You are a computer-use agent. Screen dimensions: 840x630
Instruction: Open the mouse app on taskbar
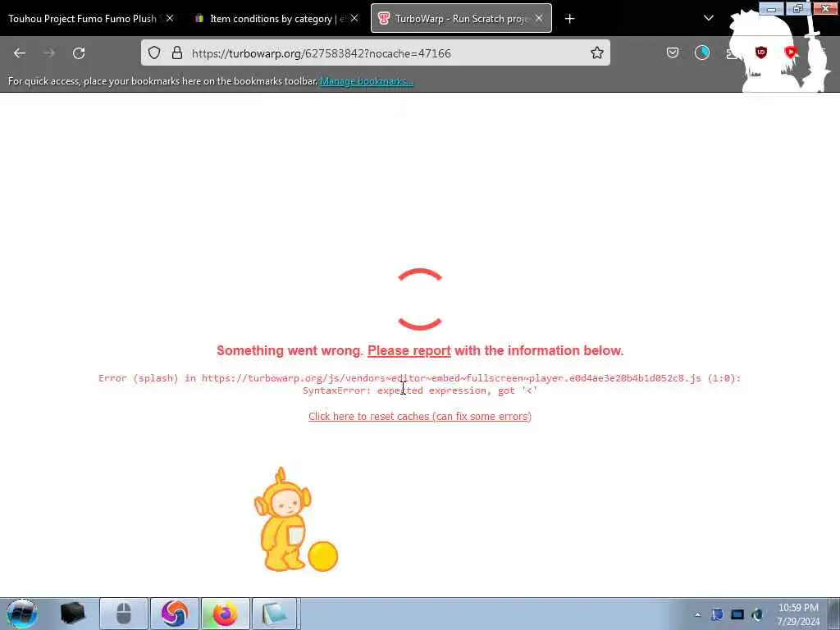(x=123, y=614)
